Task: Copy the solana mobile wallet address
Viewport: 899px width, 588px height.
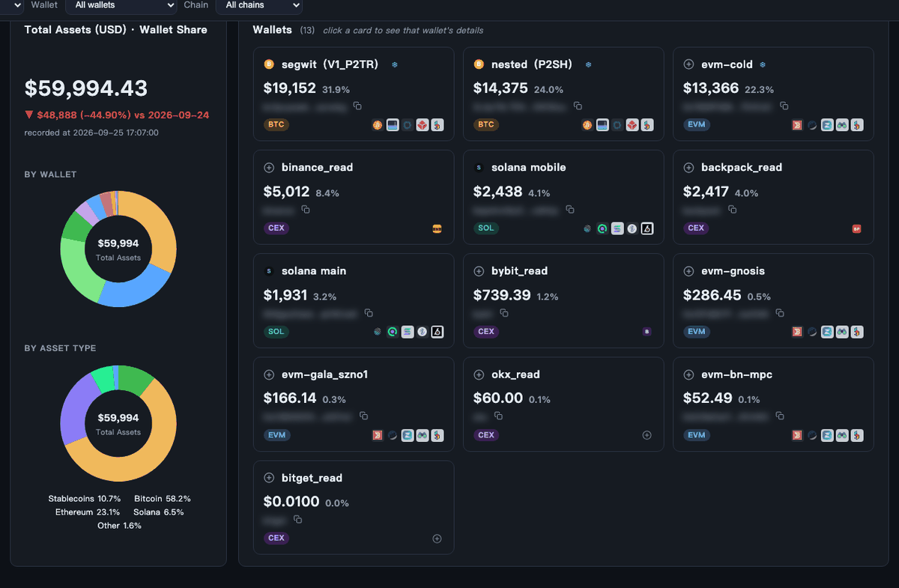Action: pos(570,210)
